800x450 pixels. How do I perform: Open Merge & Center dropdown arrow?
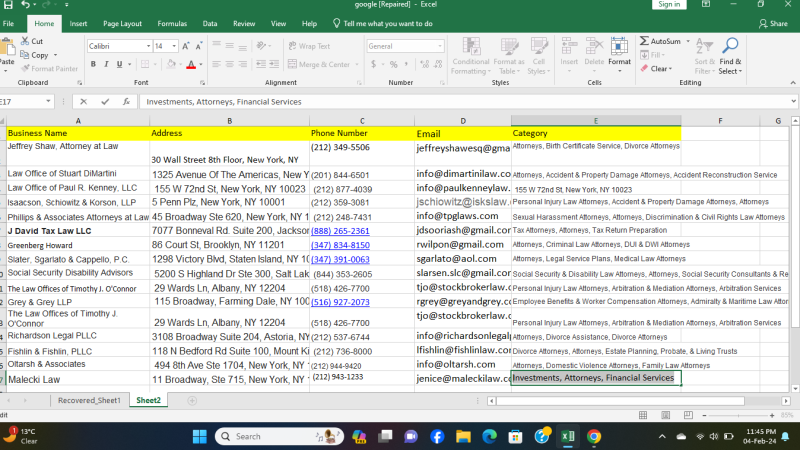coord(357,64)
